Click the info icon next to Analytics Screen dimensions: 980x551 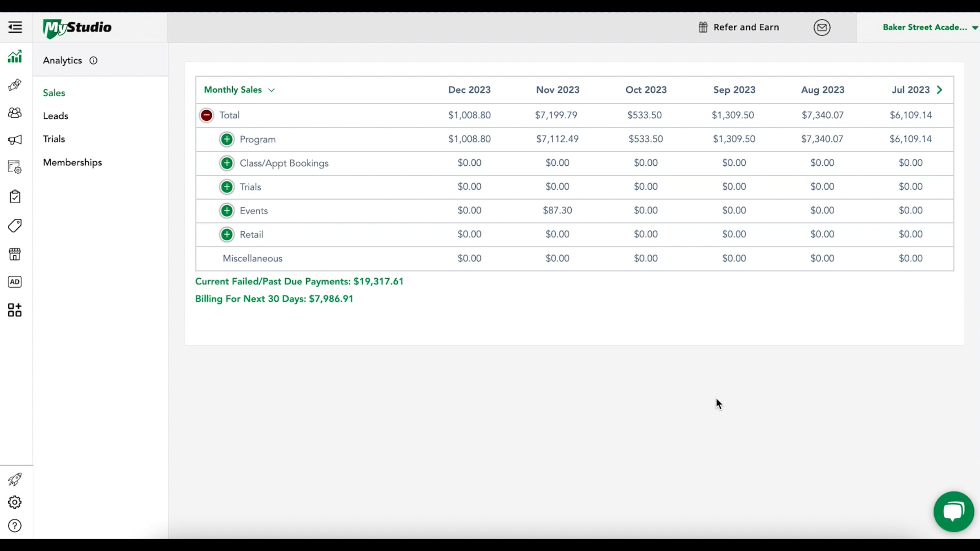pos(94,60)
